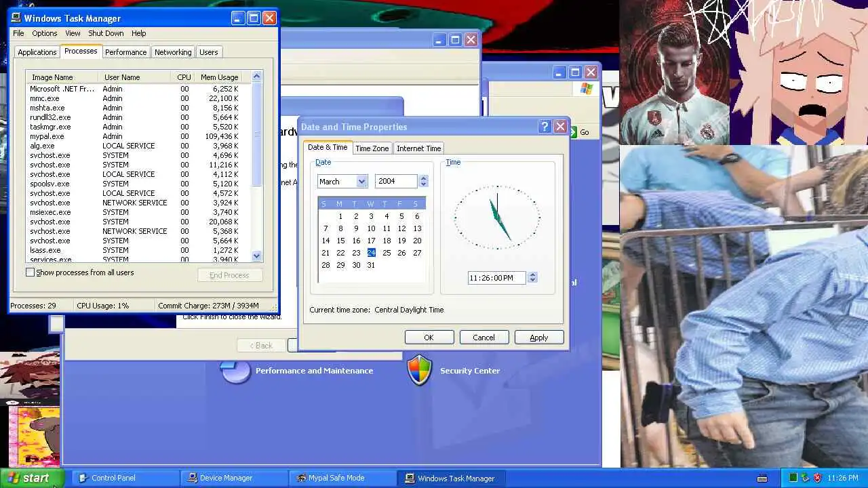Decrease the time using the down spinner
Screen dimensions: 868x488
click(x=532, y=281)
